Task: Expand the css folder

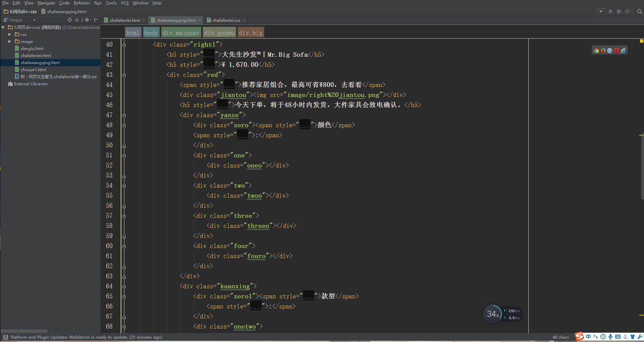Action: click(9, 35)
